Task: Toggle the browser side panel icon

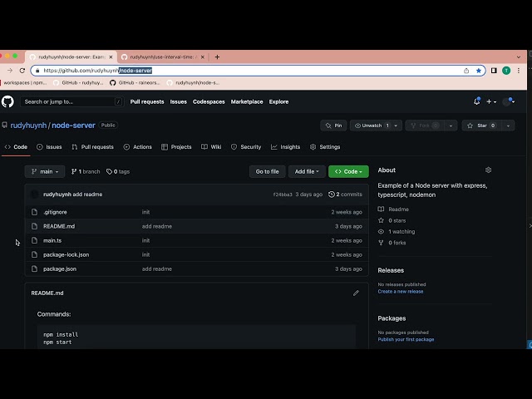Action: [x=494, y=71]
